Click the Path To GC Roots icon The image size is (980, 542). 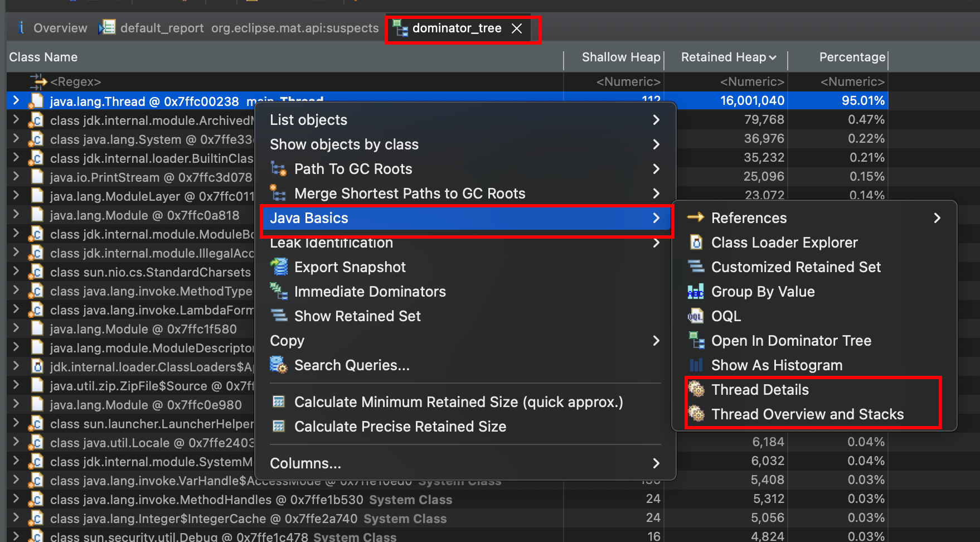(x=278, y=168)
